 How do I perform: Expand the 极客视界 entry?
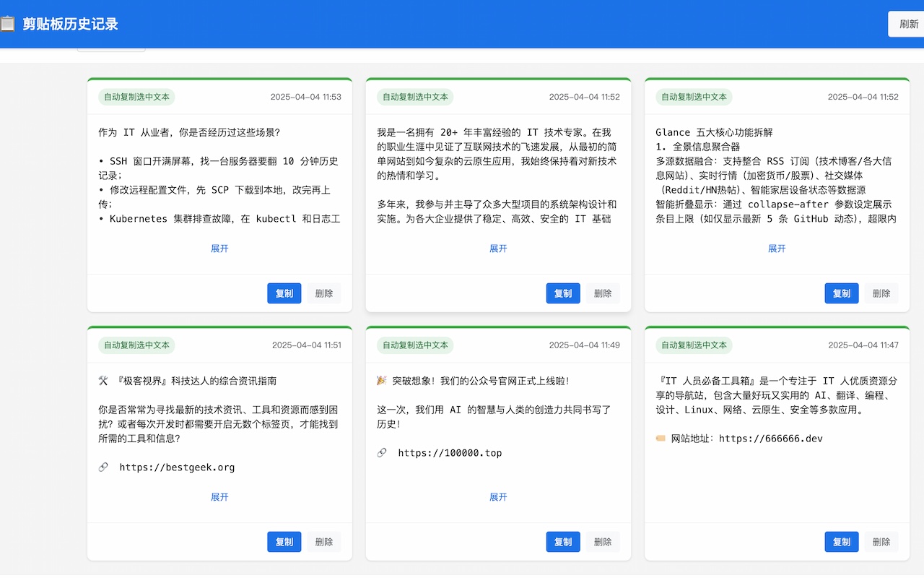point(219,497)
